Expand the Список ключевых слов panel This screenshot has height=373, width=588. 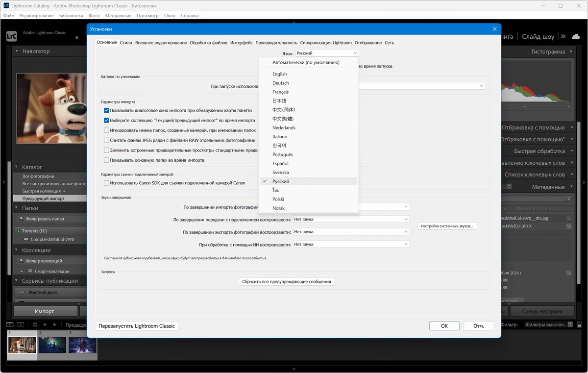pos(571,174)
